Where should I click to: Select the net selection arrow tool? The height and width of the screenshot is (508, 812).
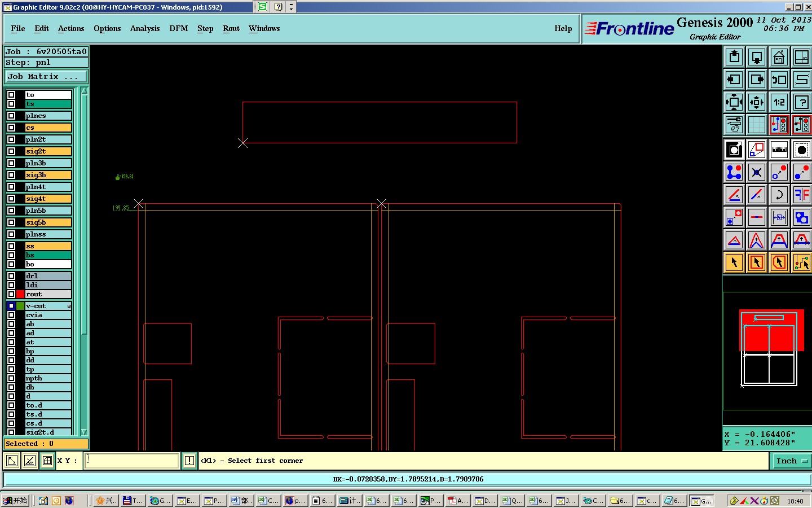(x=802, y=262)
